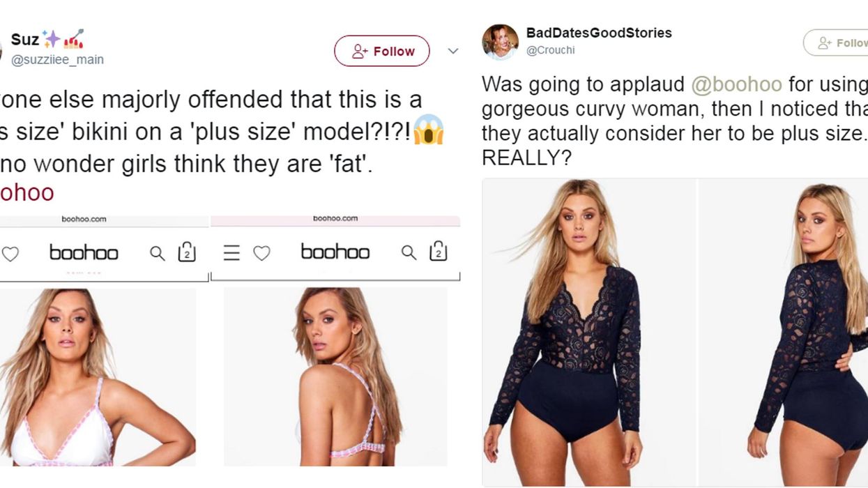The height and width of the screenshot is (488, 868).
Task: Open the shopping bag in right boohoo header
Action: [x=438, y=251]
